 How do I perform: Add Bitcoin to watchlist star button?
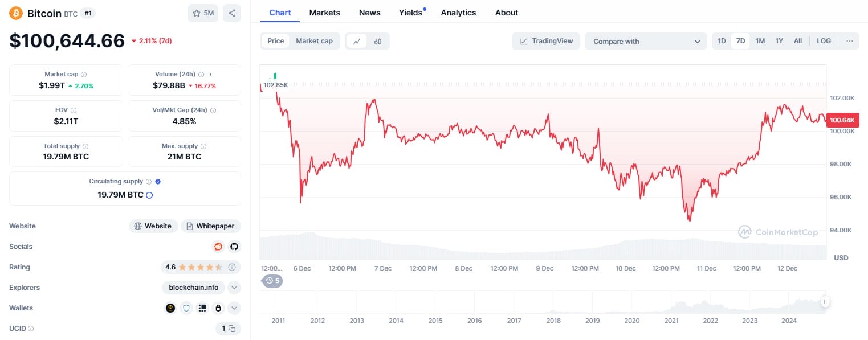point(203,13)
